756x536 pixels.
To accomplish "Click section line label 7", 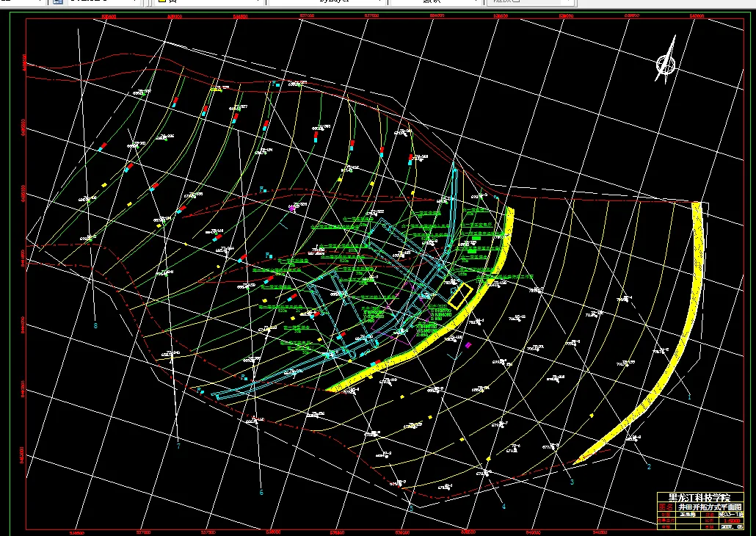I will click(x=178, y=446).
